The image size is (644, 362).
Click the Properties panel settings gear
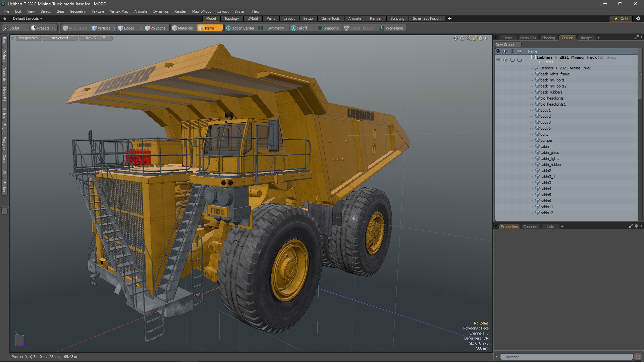point(636,226)
